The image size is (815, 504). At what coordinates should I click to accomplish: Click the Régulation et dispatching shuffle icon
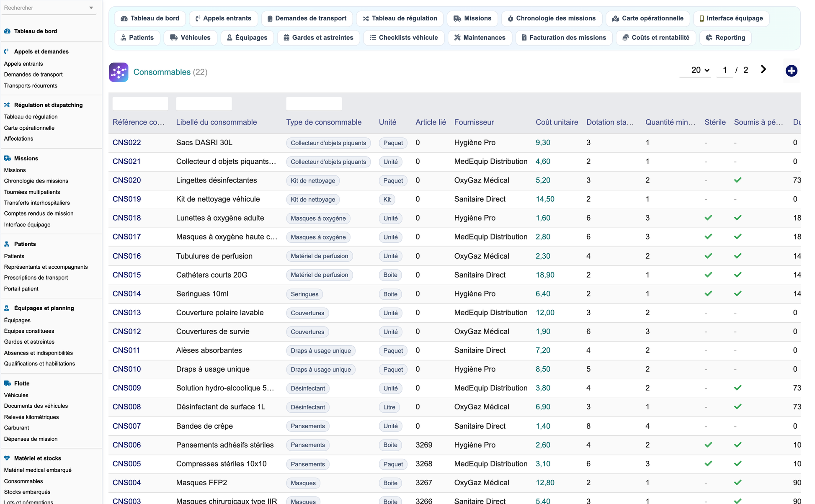(7, 105)
